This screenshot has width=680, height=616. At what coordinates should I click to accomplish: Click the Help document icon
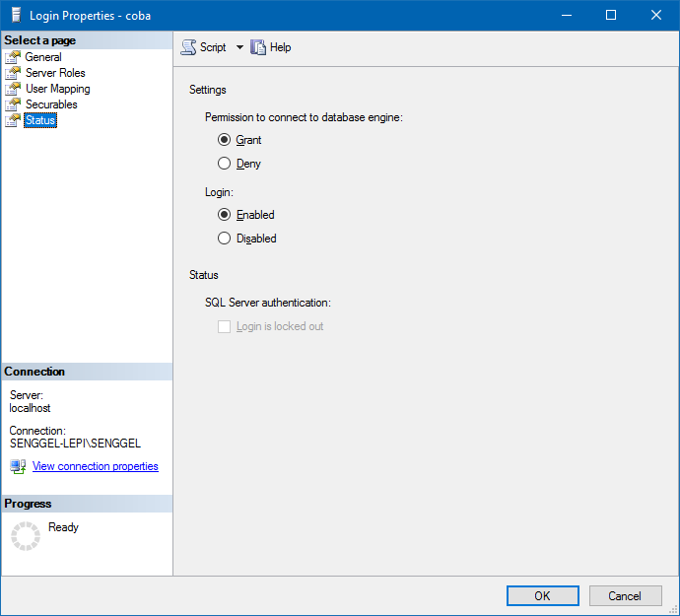258,47
